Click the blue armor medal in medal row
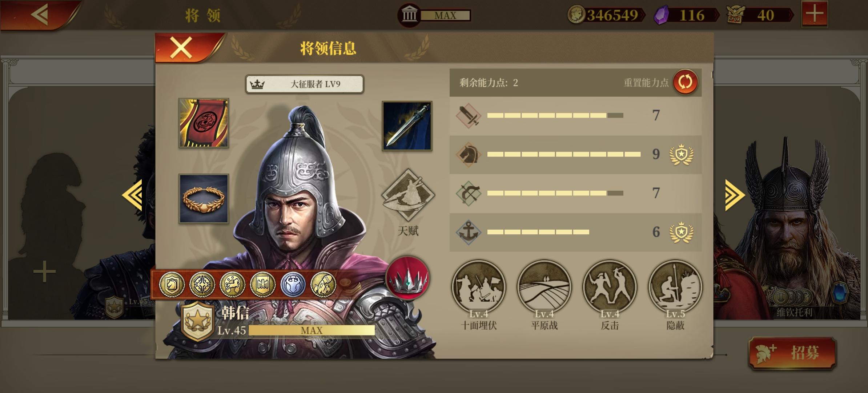Viewport: 868px width, 393px height. pos(293,285)
